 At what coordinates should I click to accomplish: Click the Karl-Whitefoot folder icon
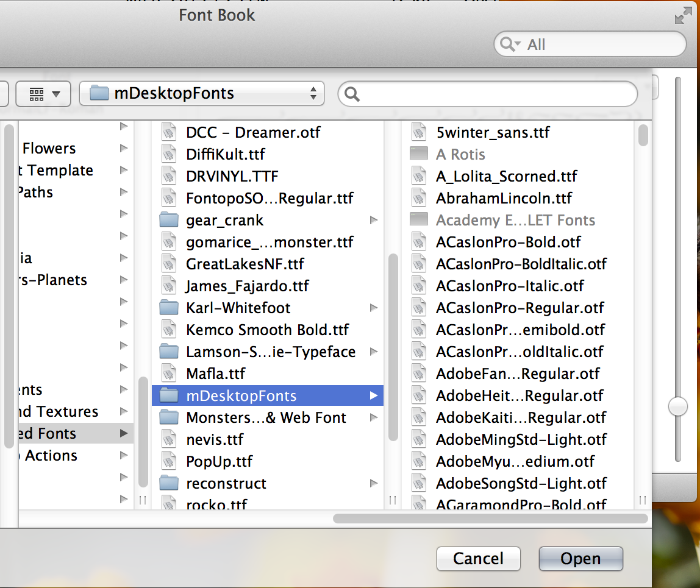click(169, 308)
